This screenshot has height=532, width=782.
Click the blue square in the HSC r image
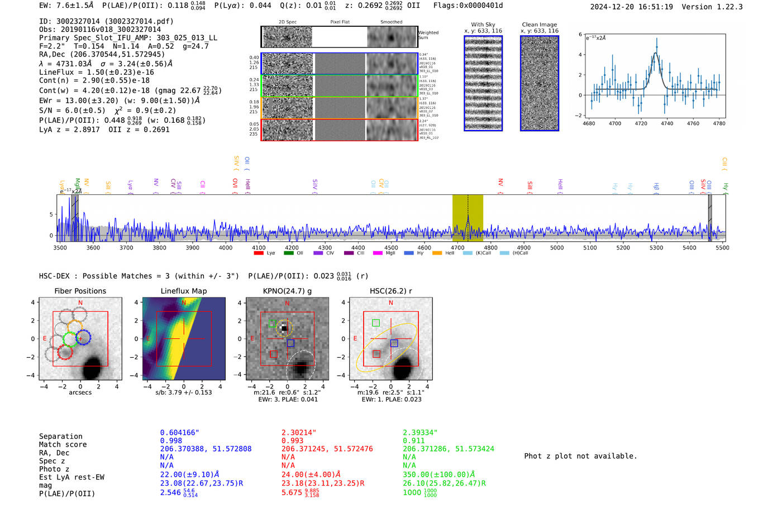tap(394, 343)
